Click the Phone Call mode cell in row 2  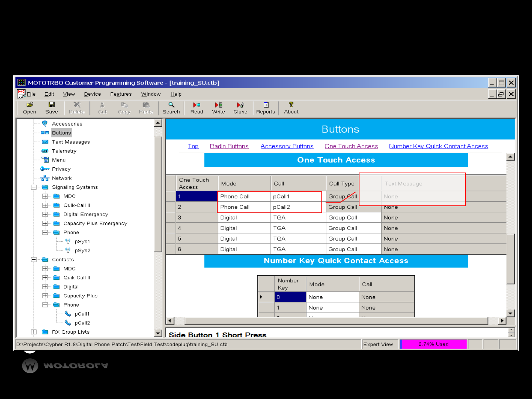(245, 207)
